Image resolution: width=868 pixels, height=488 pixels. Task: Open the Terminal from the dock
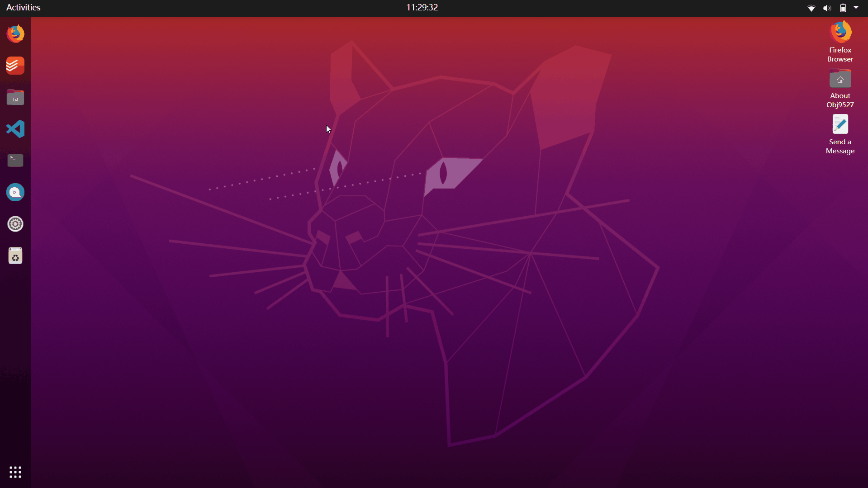coord(15,161)
